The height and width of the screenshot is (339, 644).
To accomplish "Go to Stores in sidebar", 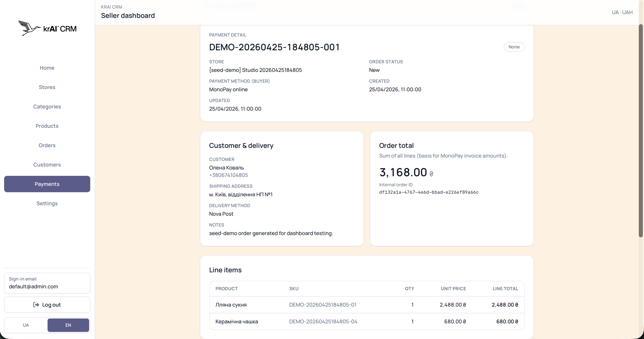I will point(47,87).
